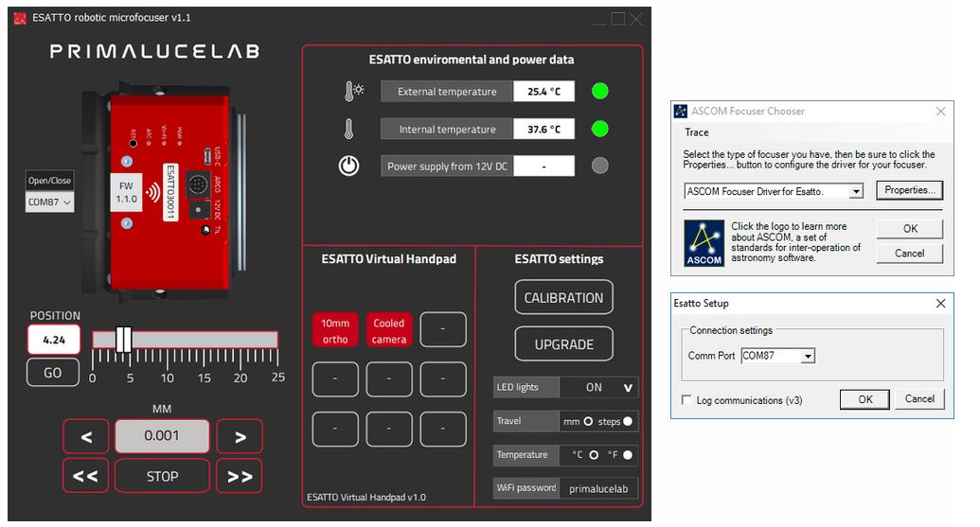Click the ESATTO app icon in title bar

[x=20, y=18]
